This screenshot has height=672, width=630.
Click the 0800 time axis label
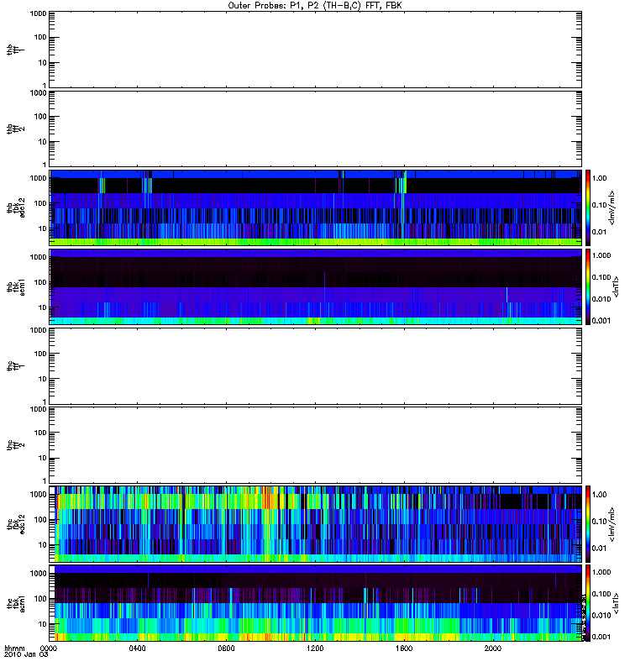226,648
